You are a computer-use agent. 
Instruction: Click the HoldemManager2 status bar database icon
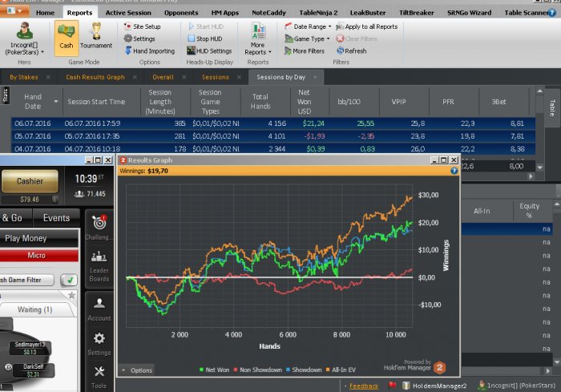406,386
